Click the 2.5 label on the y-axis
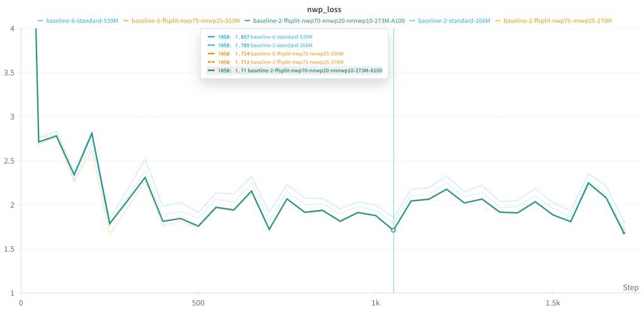The height and width of the screenshot is (313, 644). 9,161
